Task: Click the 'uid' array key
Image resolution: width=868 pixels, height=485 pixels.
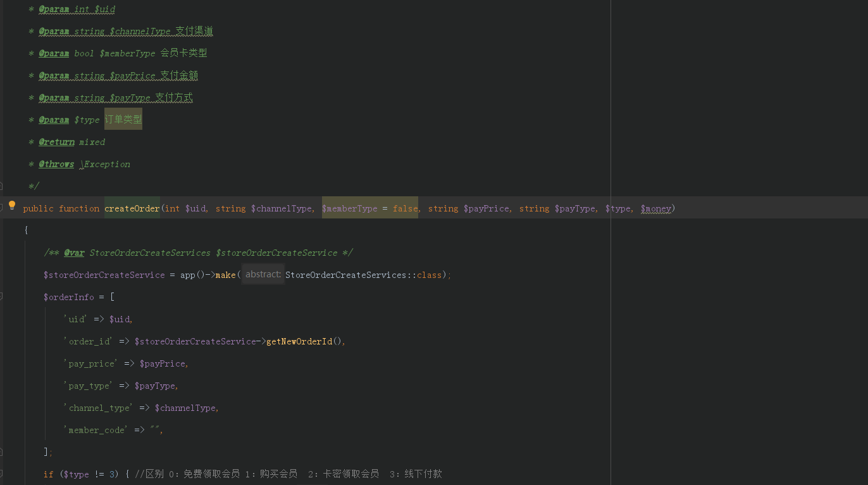Action: tap(76, 319)
